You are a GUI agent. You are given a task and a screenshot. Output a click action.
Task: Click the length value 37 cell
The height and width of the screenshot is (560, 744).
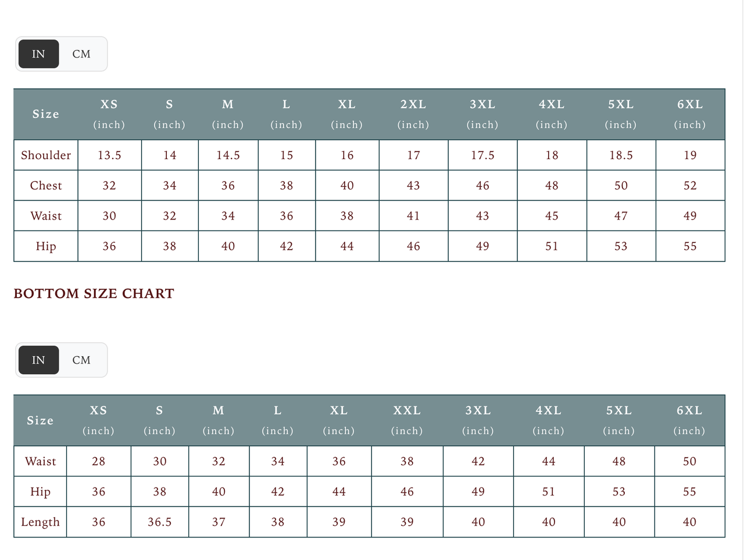point(219,522)
